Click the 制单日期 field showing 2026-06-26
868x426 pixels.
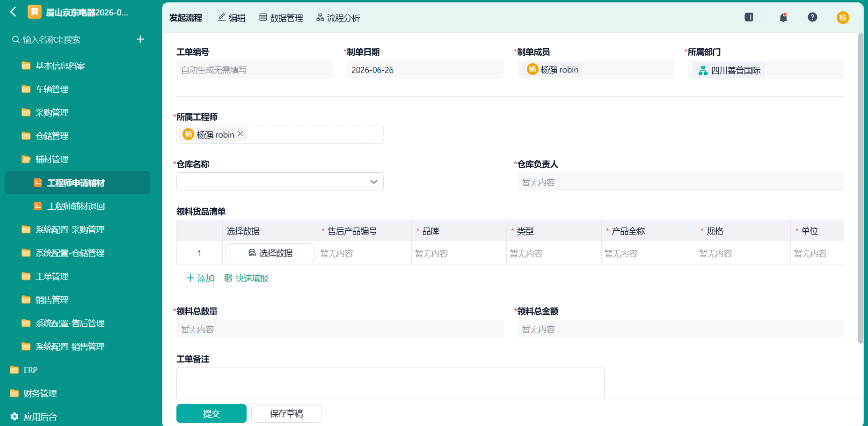[425, 69]
